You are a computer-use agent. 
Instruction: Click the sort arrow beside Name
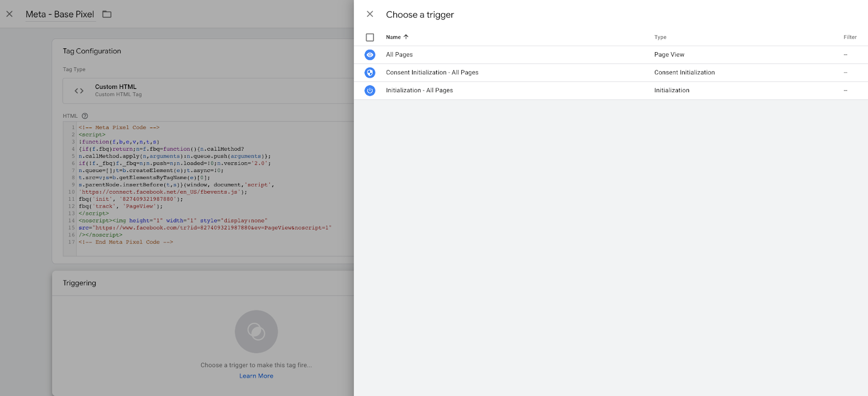(406, 37)
